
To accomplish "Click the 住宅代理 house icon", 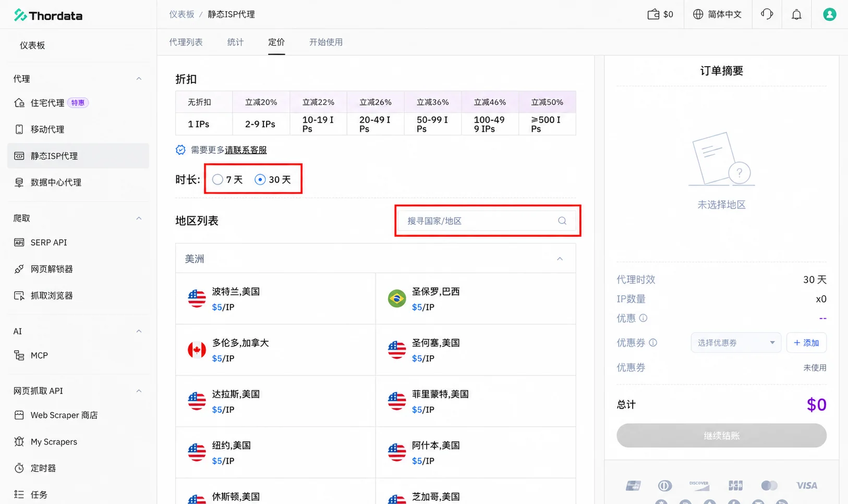I will tap(19, 103).
